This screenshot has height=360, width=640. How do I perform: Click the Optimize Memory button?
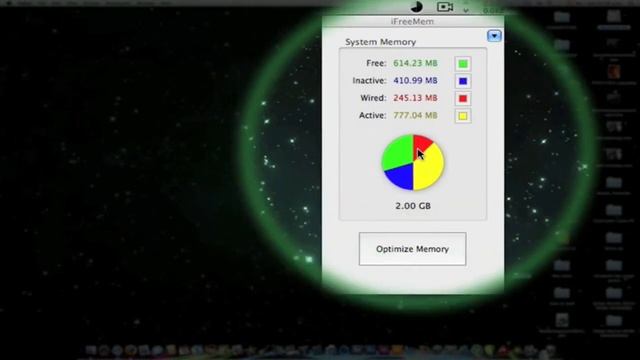[x=412, y=249]
